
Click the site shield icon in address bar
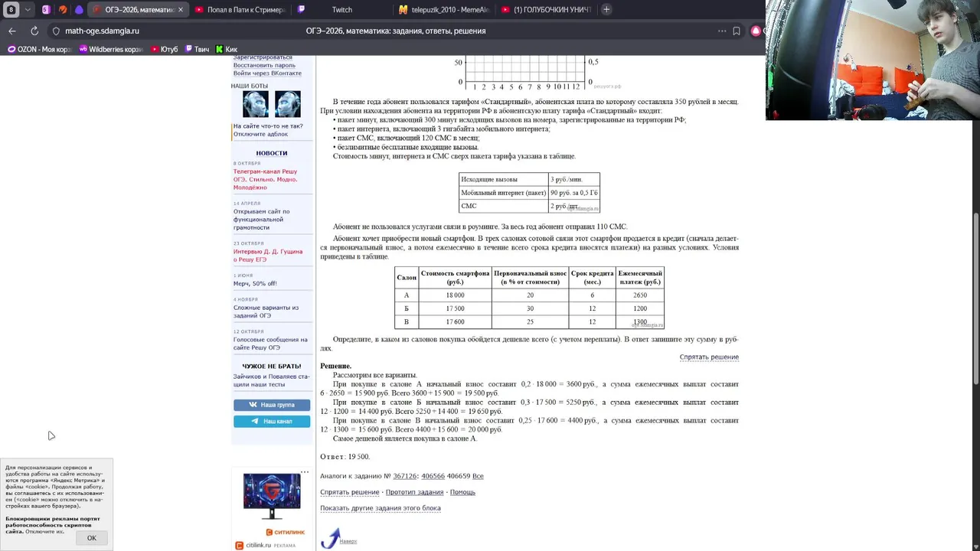[x=56, y=31]
